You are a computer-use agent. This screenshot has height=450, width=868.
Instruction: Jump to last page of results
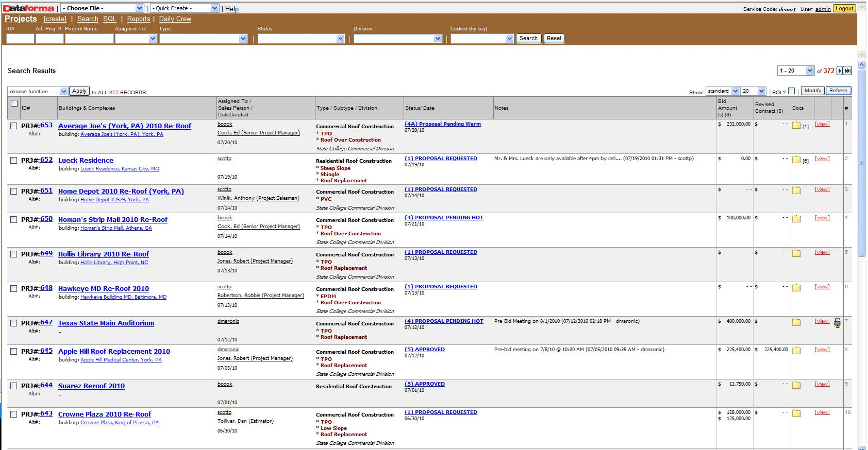point(847,71)
